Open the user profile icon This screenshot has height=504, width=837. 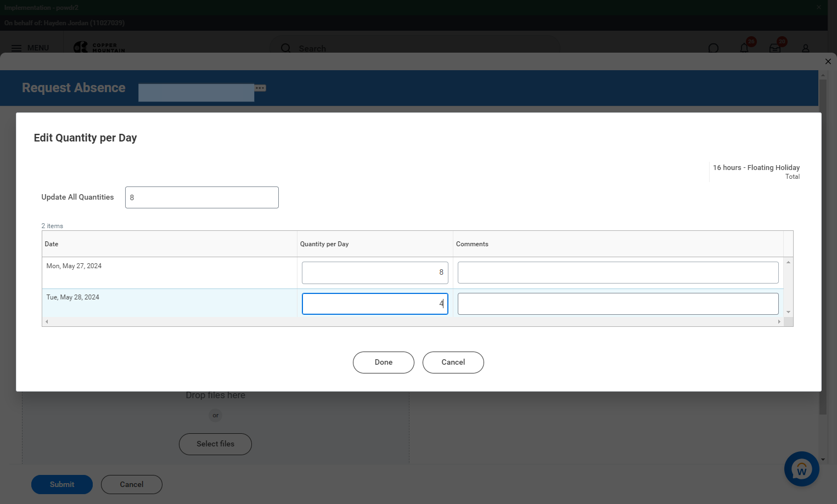tap(806, 48)
